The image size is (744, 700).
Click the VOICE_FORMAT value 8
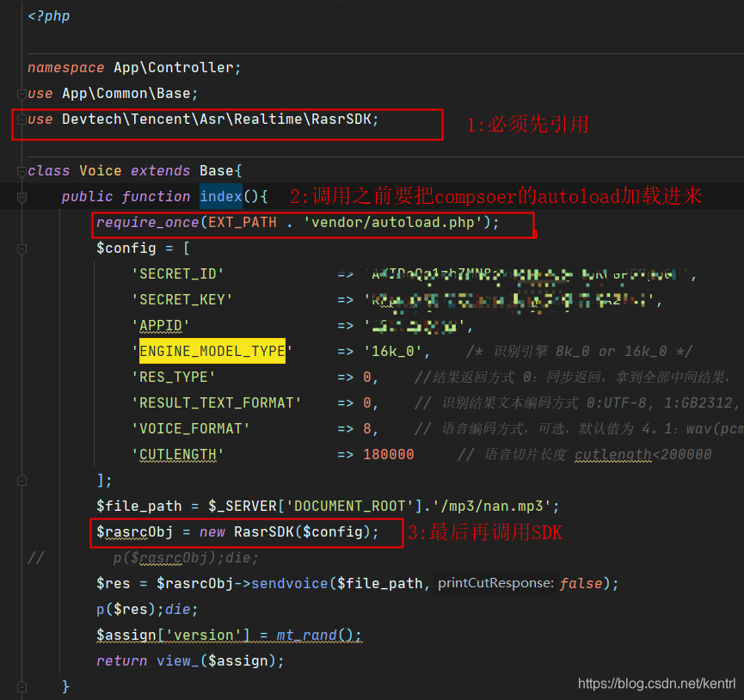(367, 429)
